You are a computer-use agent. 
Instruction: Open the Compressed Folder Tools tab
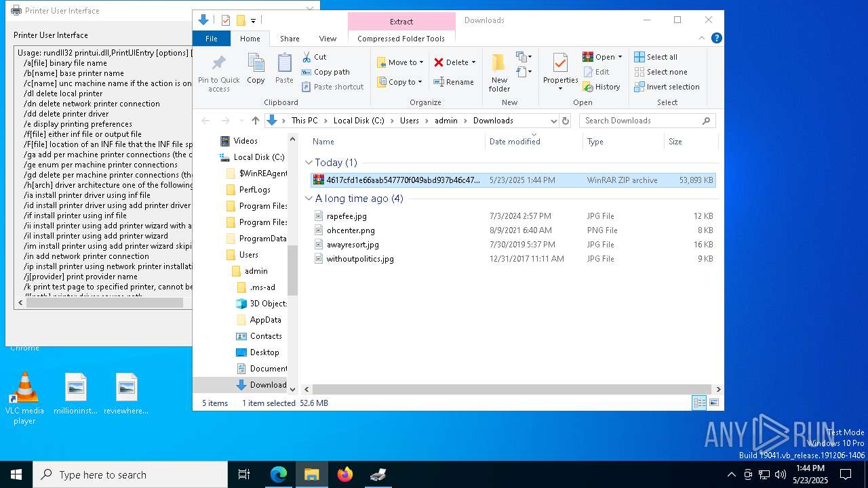(x=401, y=39)
